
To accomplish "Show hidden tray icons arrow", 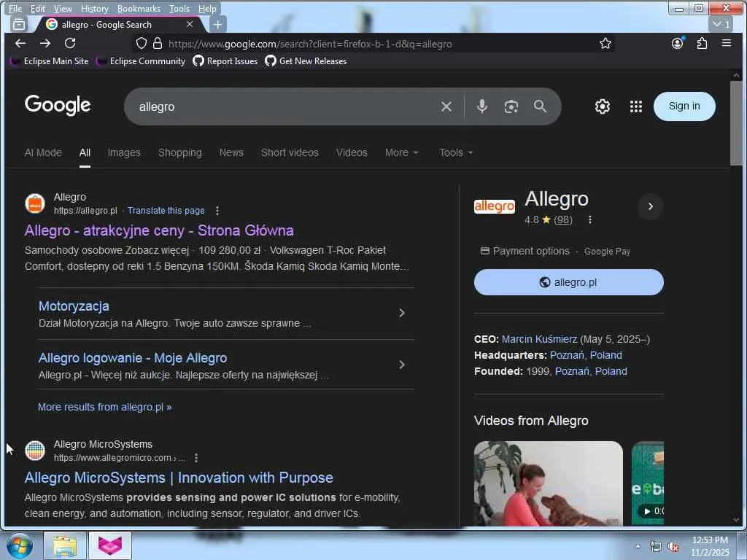I will point(638,545).
